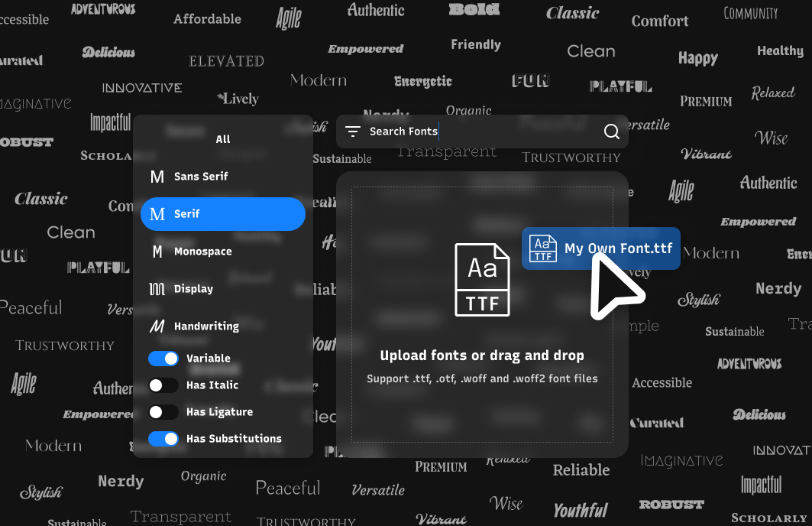The width and height of the screenshot is (812, 526).
Task: Click the Handwriting category icon
Action: [157, 326]
